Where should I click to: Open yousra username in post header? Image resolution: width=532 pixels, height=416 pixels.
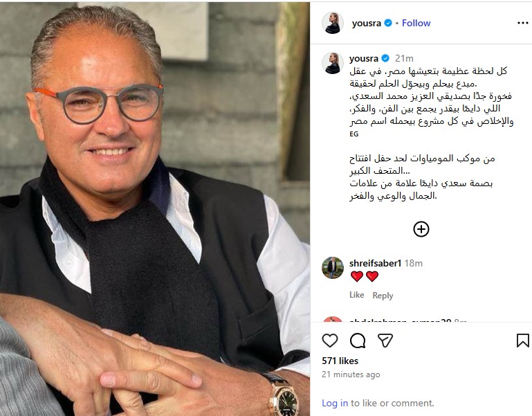click(367, 23)
